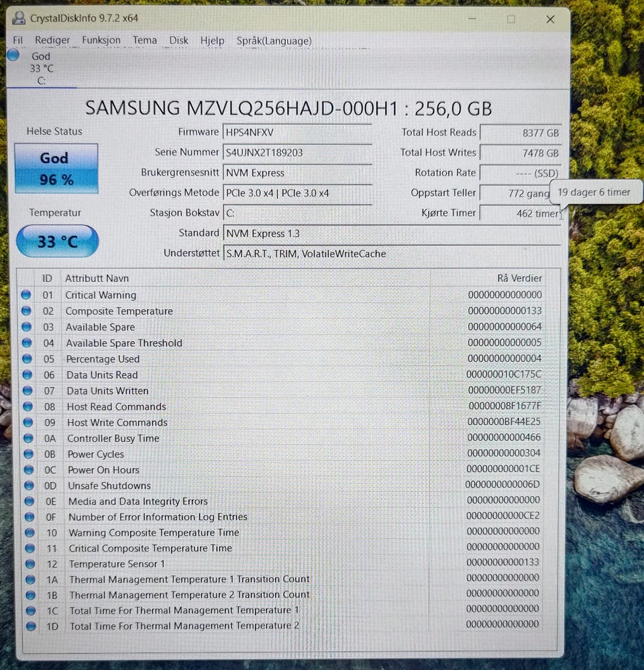644x670 pixels.
Task: Click status dot for Data Units Written
Action: tap(28, 391)
